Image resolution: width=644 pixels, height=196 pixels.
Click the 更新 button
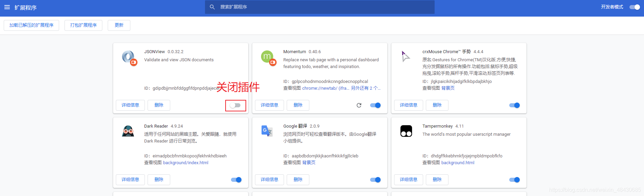pyautogui.click(x=119, y=25)
